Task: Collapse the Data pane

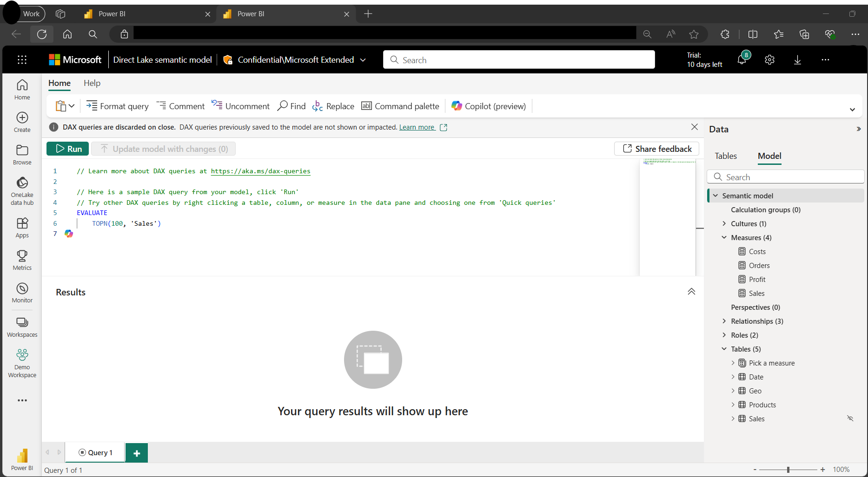Action: click(858, 129)
